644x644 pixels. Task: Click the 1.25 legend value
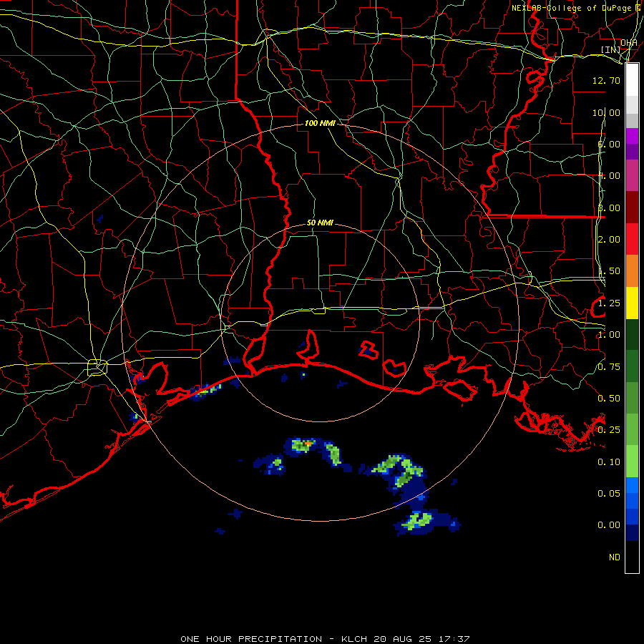pos(609,303)
